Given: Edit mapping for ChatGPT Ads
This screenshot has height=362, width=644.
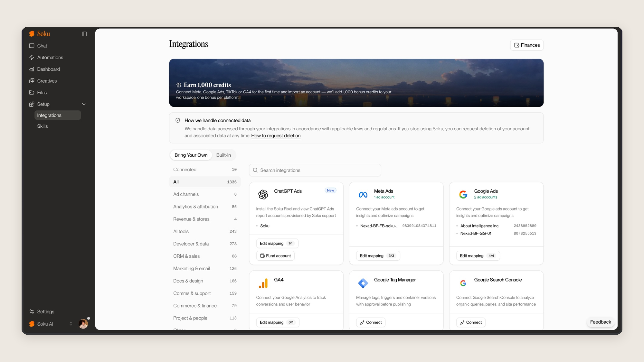Looking at the screenshot, I should pyautogui.click(x=277, y=244).
